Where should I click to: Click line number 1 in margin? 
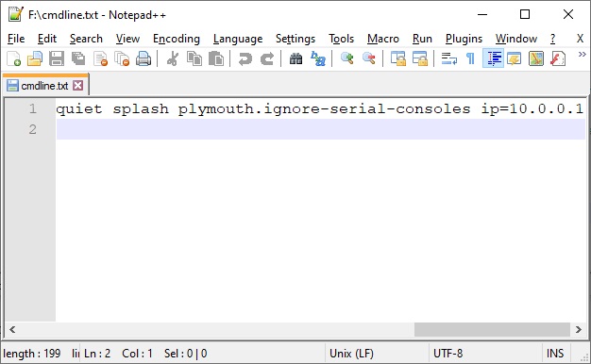pyautogui.click(x=33, y=108)
